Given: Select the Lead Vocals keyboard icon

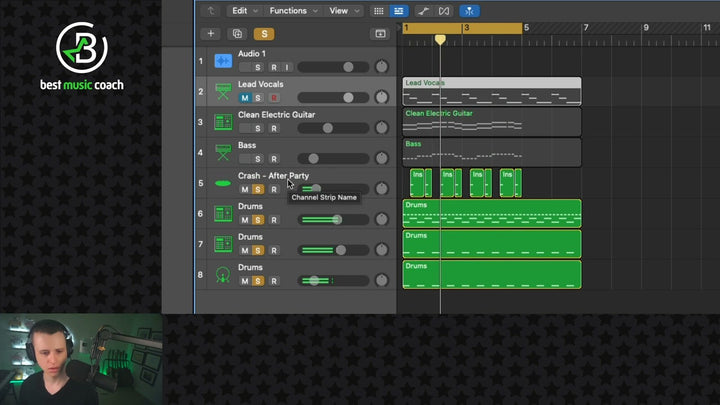Looking at the screenshot, I should 223,91.
